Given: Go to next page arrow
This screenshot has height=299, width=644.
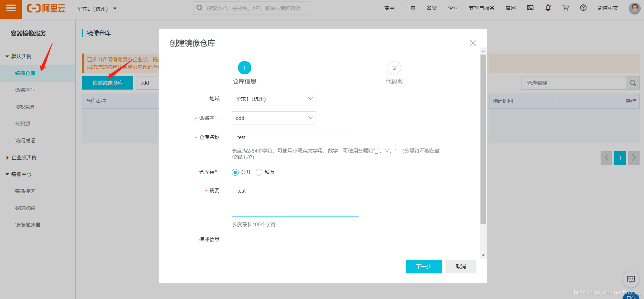Looking at the screenshot, I should click(634, 158).
